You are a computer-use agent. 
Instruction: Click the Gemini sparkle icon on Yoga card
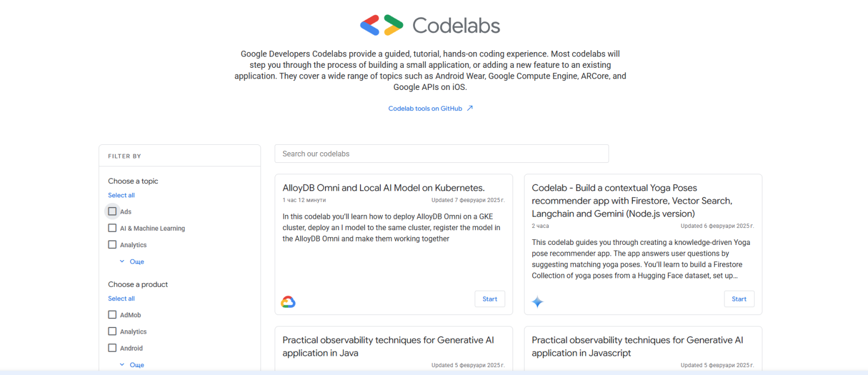(537, 302)
